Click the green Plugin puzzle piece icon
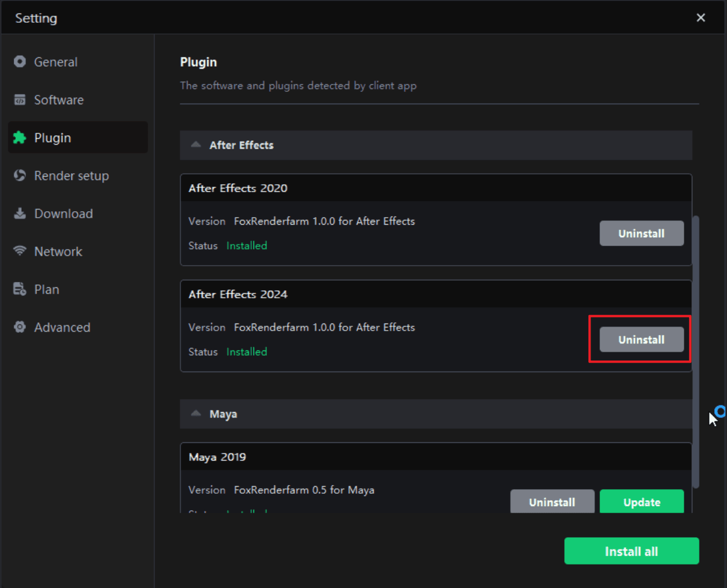 pyautogui.click(x=20, y=137)
